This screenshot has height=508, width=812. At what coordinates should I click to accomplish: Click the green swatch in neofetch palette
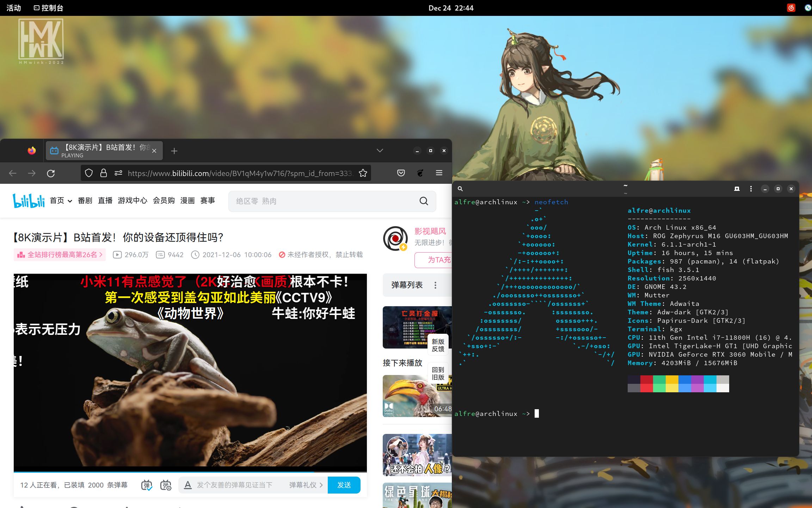pos(659,380)
